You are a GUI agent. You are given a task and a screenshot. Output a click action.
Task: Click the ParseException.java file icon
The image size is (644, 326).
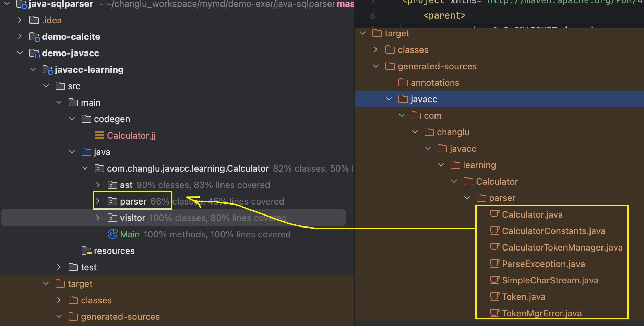pyautogui.click(x=494, y=264)
